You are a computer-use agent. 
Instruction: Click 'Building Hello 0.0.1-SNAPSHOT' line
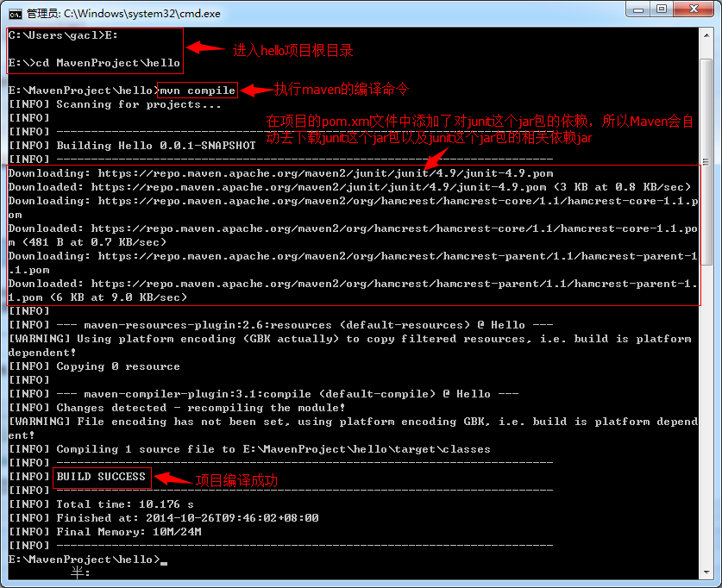(x=132, y=146)
